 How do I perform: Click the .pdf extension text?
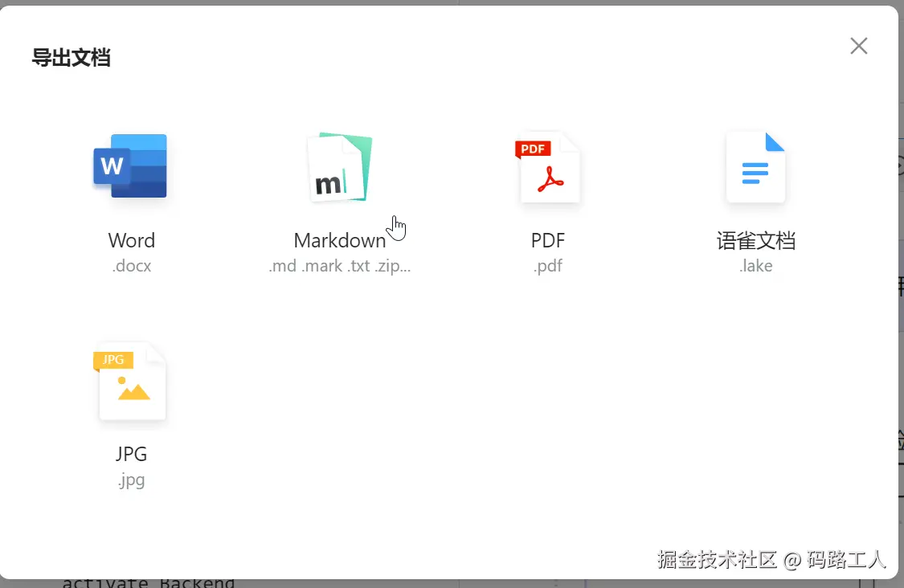click(548, 266)
